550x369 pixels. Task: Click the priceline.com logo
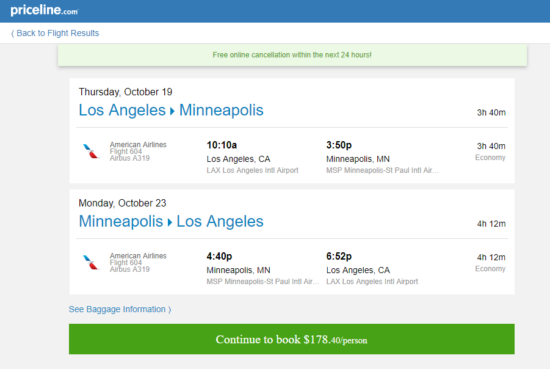(44, 10)
